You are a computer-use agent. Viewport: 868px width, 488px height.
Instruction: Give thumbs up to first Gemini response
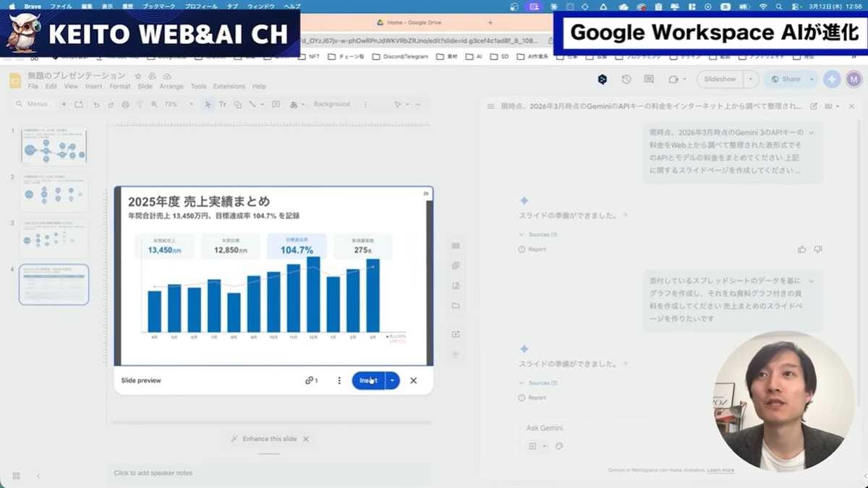pos(801,249)
